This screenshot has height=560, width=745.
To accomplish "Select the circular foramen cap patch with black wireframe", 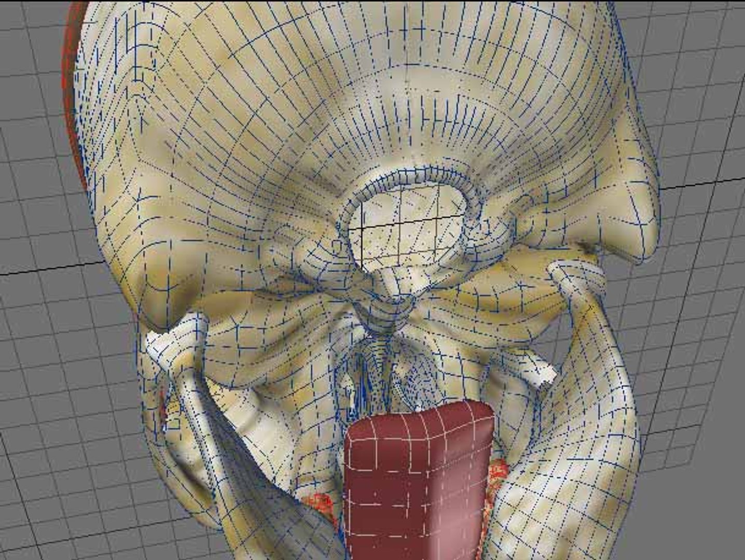I will point(406,227).
